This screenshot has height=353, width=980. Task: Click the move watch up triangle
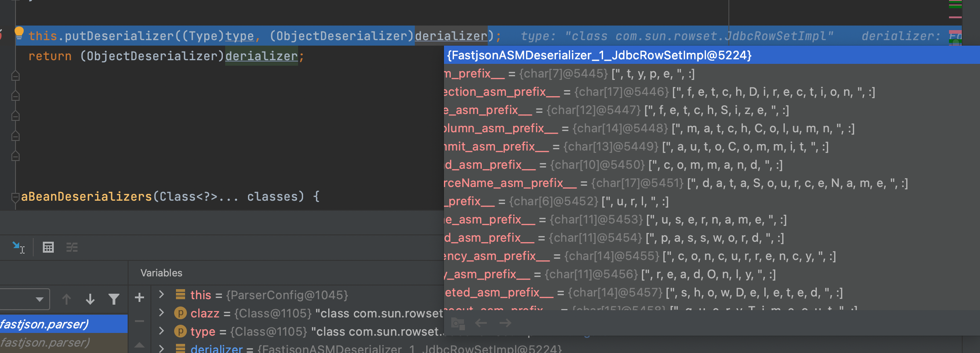tap(139, 345)
